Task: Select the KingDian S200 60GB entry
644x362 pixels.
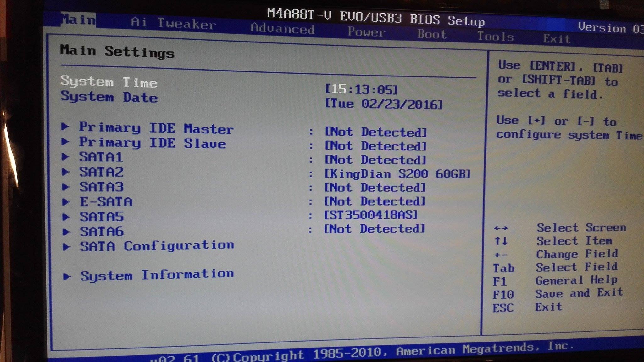Action: click(397, 174)
